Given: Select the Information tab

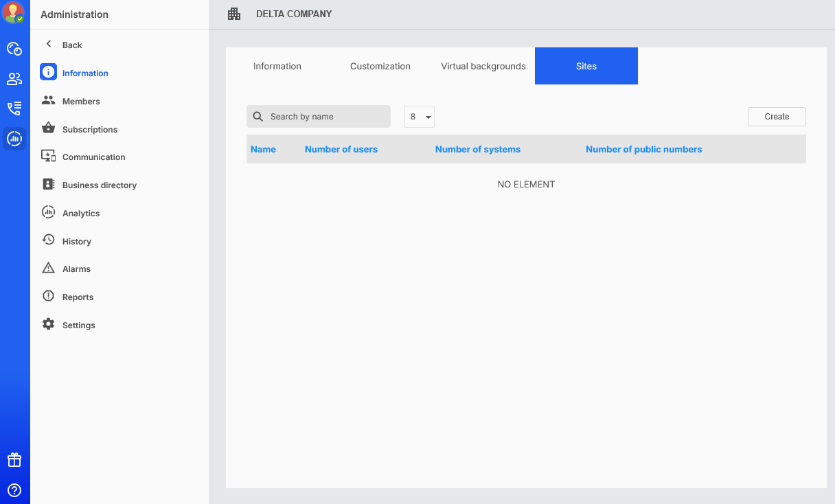Looking at the screenshot, I should pos(277,67).
